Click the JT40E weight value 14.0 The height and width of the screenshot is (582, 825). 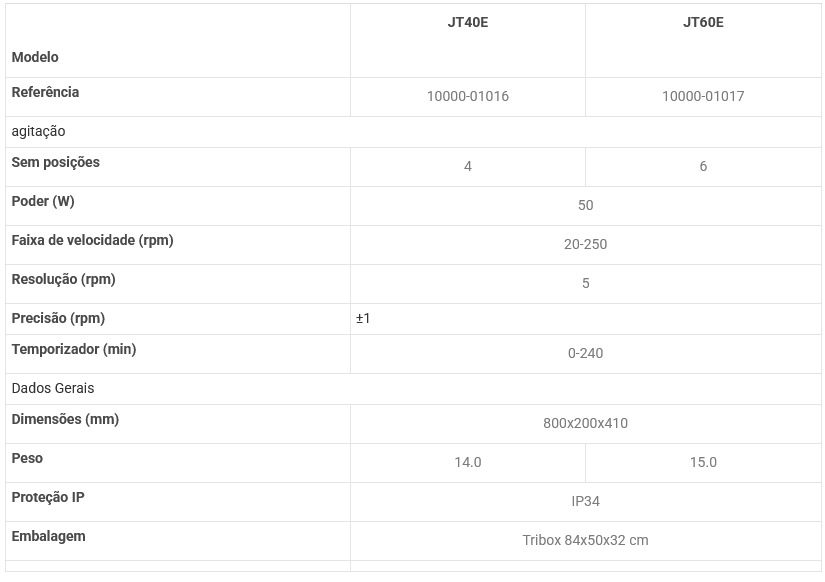click(467, 462)
